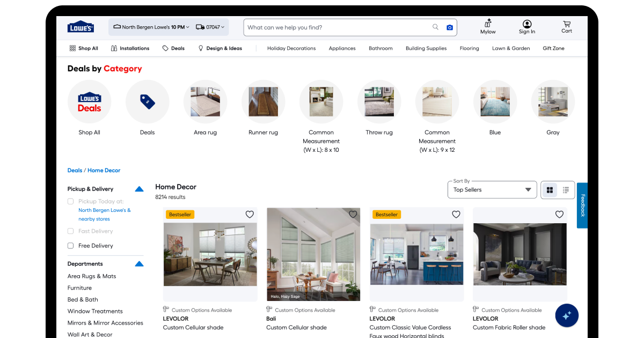This screenshot has height=338, width=644.
Task: Open North Bergen Lowe's store dropdown
Action: [x=151, y=27]
